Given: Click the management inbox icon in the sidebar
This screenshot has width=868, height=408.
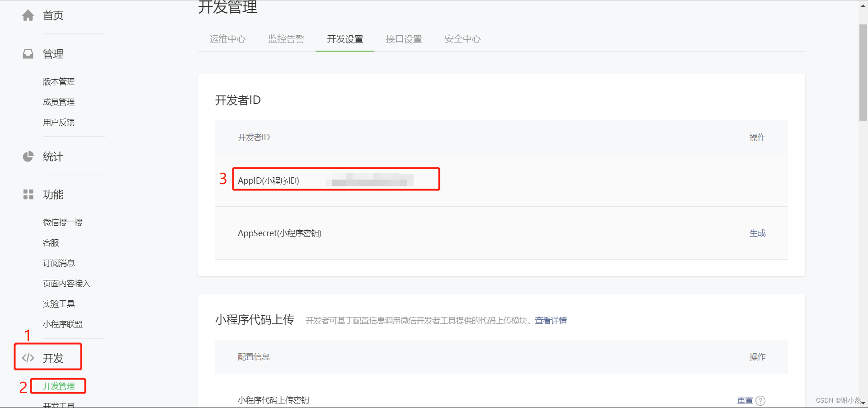Looking at the screenshot, I should (28, 54).
